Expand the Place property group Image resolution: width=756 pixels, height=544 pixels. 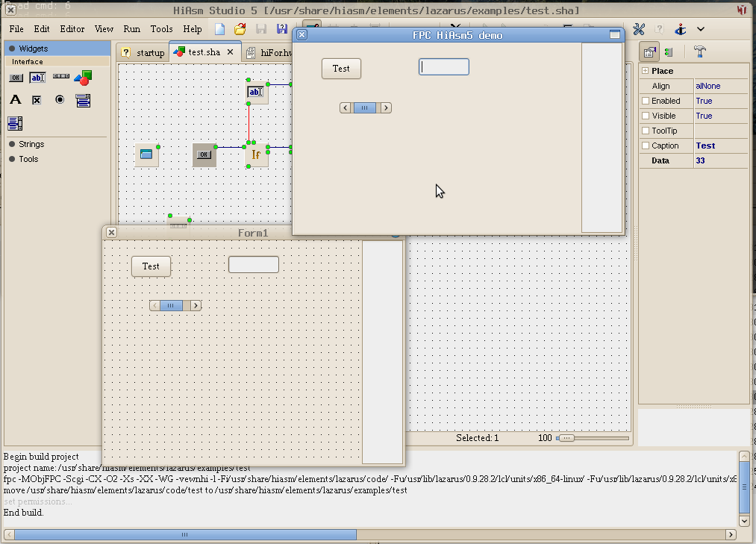click(x=645, y=71)
